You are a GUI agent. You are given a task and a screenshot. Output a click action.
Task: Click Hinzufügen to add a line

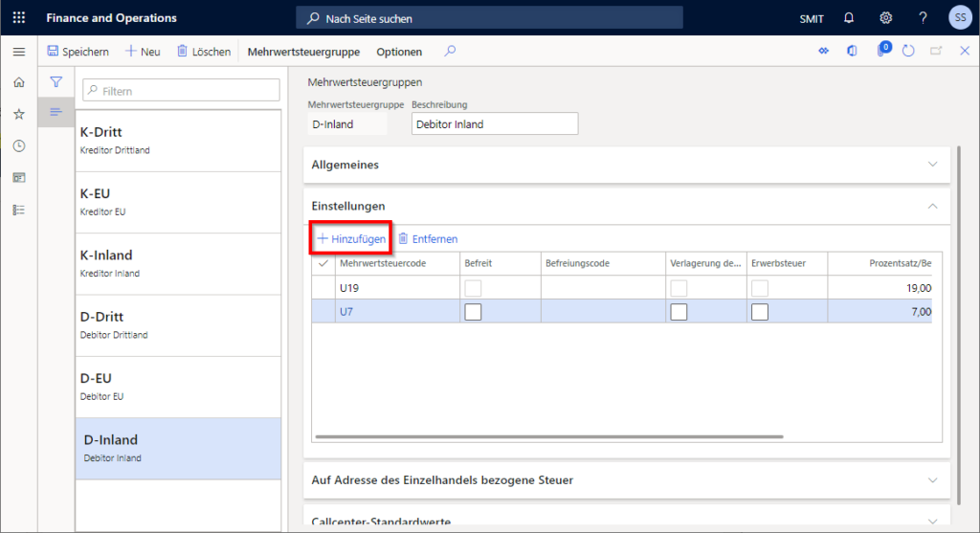pyautogui.click(x=351, y=238)
